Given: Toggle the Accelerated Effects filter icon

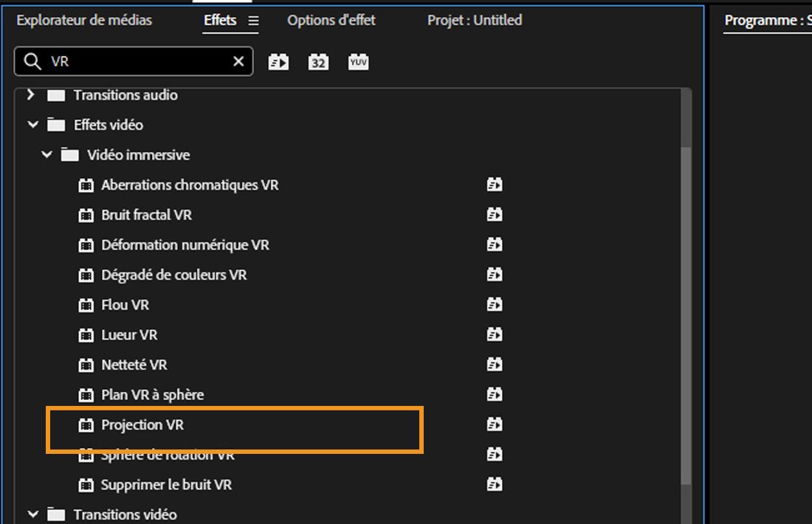Looking at the screenshot, I should tap(278, 62).
